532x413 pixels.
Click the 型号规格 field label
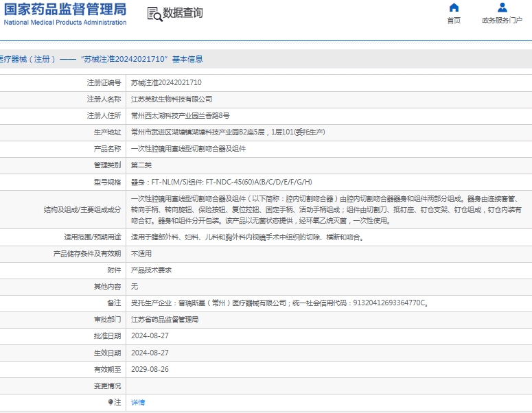tap(107, 182)
